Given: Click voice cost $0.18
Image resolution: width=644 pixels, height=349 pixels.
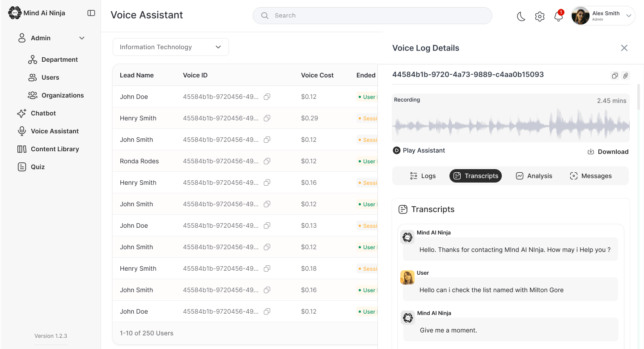Looking at the screenshot, I should pos(309,268).
